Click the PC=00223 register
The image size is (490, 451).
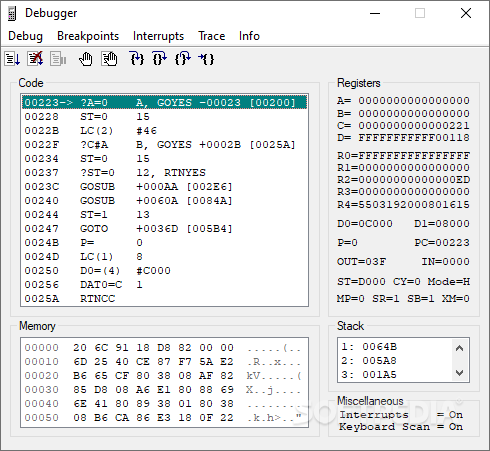pyautogui.click(x=442, y=242)
